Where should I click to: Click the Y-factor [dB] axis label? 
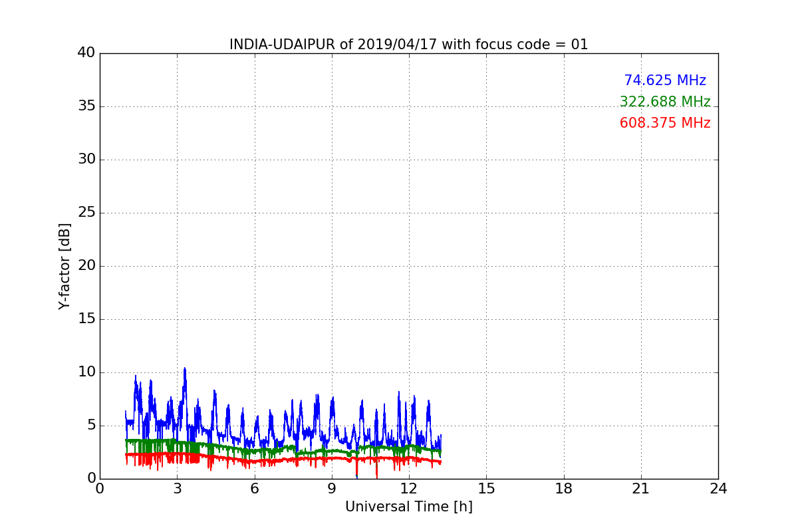[x=65, y=266]
